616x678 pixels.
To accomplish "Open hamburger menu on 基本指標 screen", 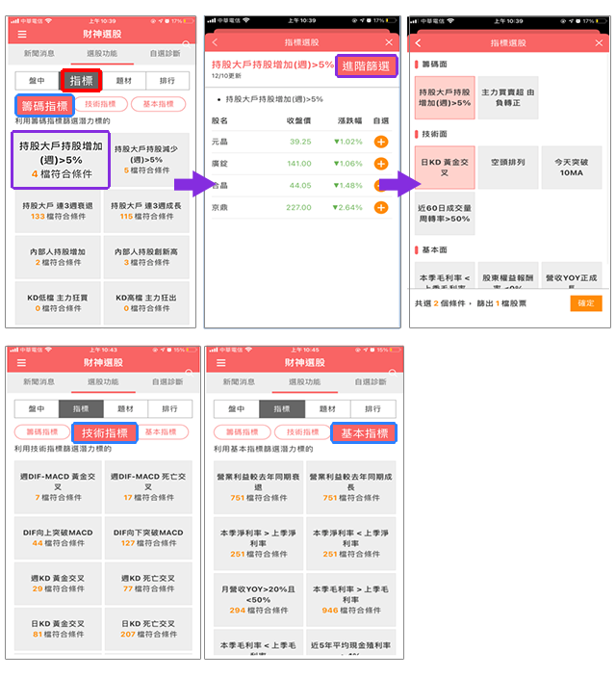I will (x=220, y=362).
